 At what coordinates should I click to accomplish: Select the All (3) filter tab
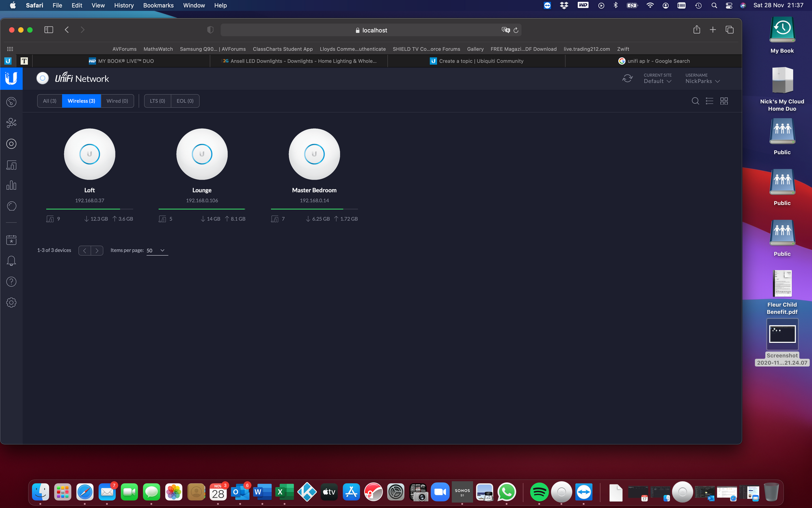point(50,101)
